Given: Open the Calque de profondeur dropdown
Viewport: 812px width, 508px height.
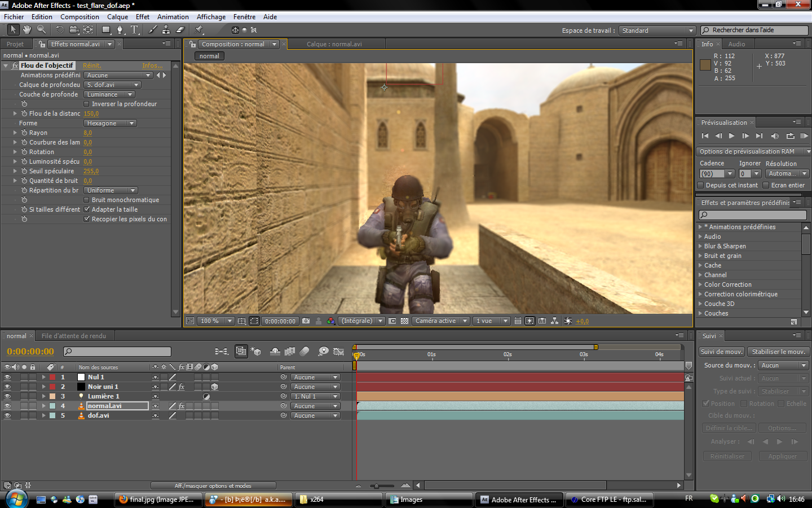Looking at the screenshot, I should coord(112,85).
